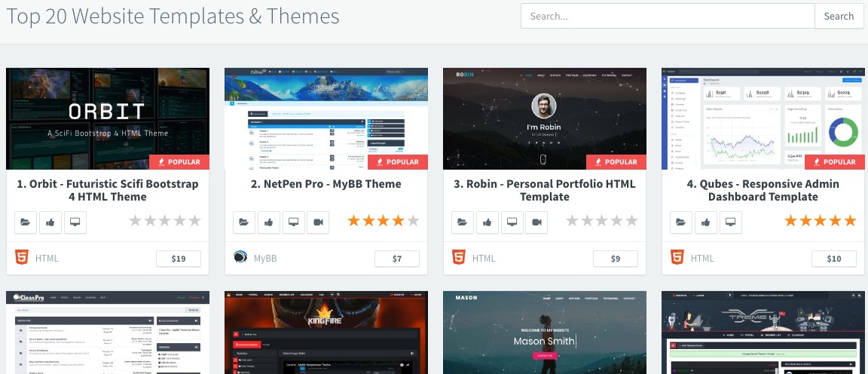Viewport: 868px width, 374px height.
Task: Click Popular badge on Robin thumbnail
Action: [616, 162]
